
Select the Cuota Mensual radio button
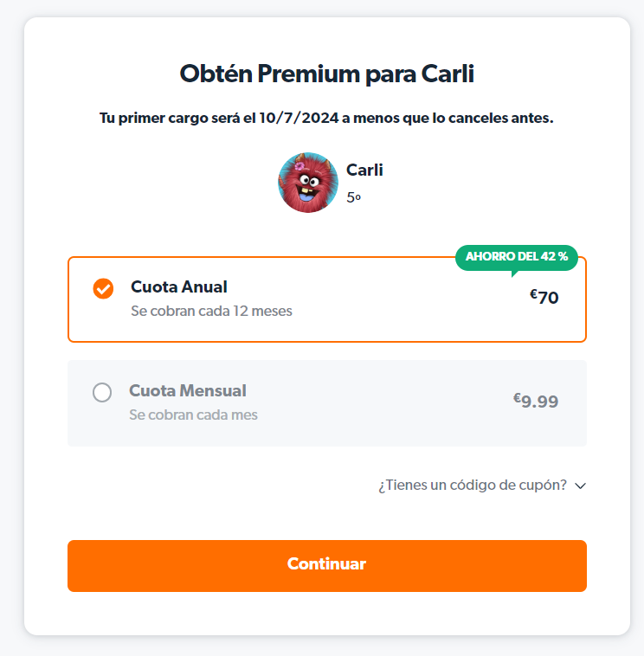pos(102,392)
